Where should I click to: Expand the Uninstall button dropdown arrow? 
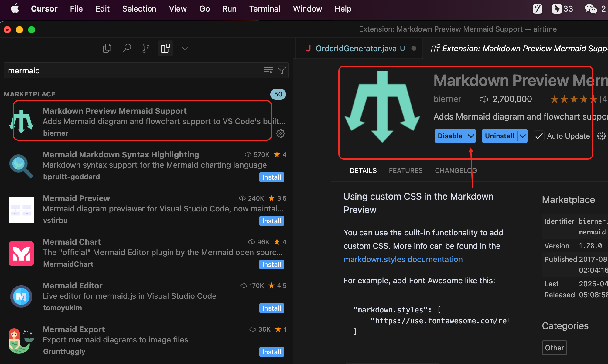(x=522, y=136)
